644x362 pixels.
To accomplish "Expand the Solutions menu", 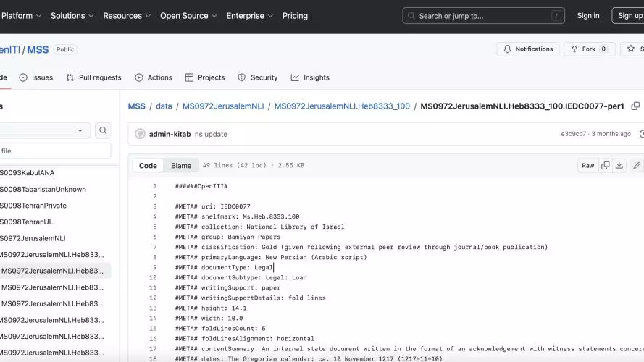I will pyautogui.click(x=72, y=16).
